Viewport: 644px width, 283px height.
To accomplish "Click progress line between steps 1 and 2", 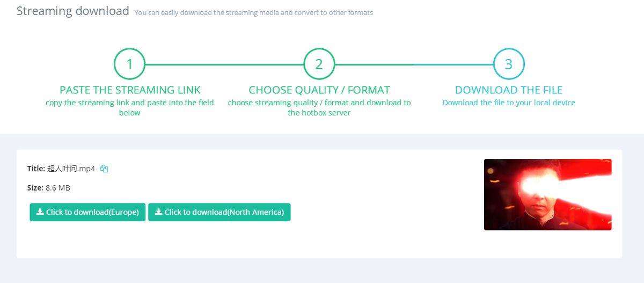I will point(224,65).
